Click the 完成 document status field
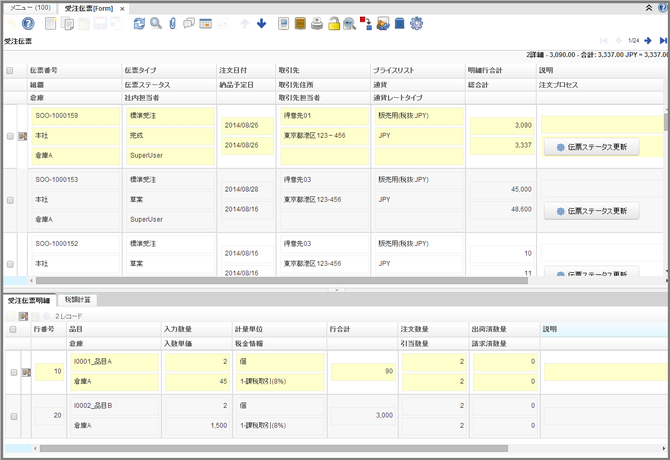Image resolution: width=670 pixels, height=460 pixels. pos(170,136)
